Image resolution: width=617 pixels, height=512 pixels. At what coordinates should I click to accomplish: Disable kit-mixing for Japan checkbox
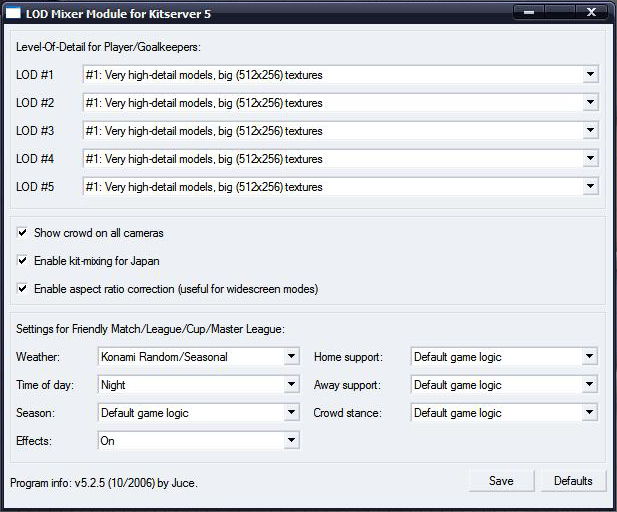(x=22, y=261)
